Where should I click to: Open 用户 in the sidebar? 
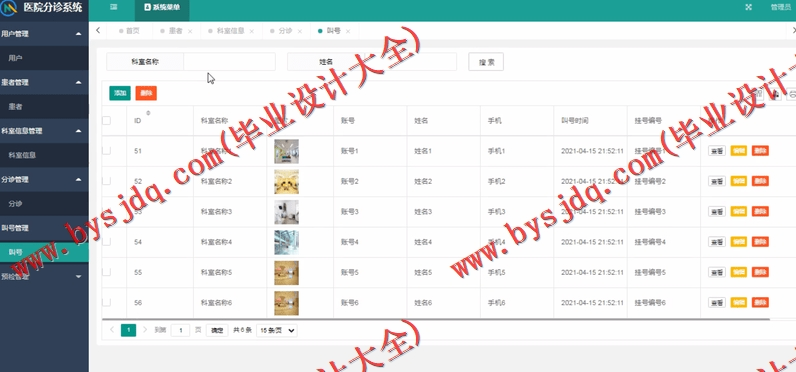[x=44, y=58]
